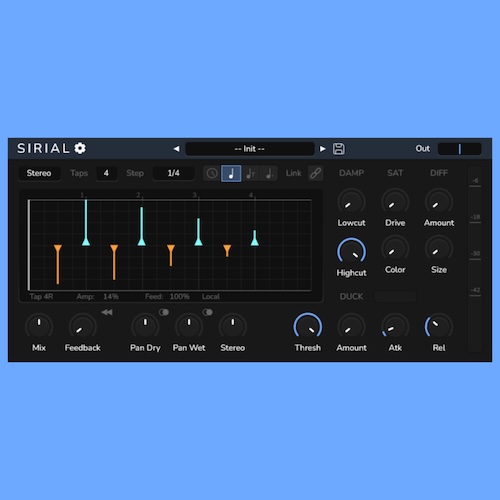Viewport: 500px width, 500px height.
Task: Click the Lowcut knob
Action: coord(351,202)
